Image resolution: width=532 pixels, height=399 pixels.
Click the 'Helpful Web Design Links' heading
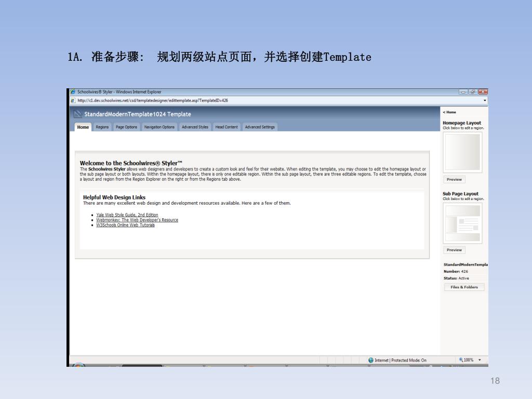(114, 197)
